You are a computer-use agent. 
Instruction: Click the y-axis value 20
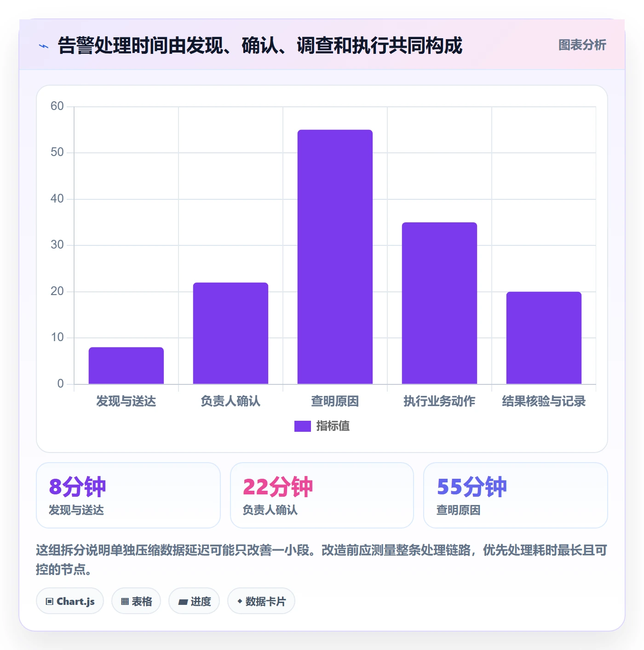click(57, 291)
